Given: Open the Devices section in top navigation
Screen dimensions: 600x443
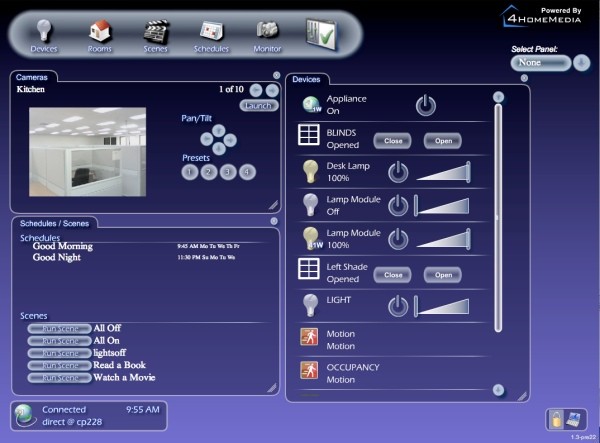Looking at the screenshot, I should coord(45,31).
